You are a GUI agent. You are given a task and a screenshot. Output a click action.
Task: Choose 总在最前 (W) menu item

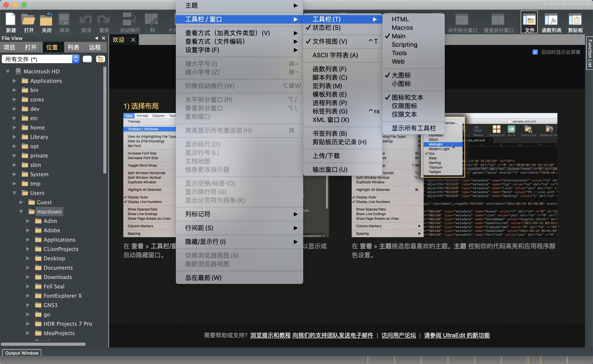click(240, 278)
